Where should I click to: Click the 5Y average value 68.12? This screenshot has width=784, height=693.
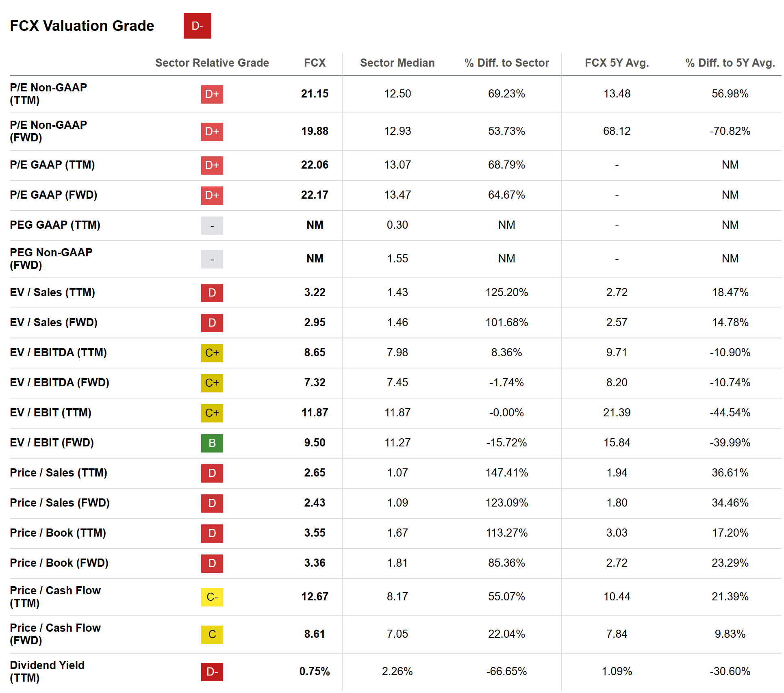coord(617,131)
